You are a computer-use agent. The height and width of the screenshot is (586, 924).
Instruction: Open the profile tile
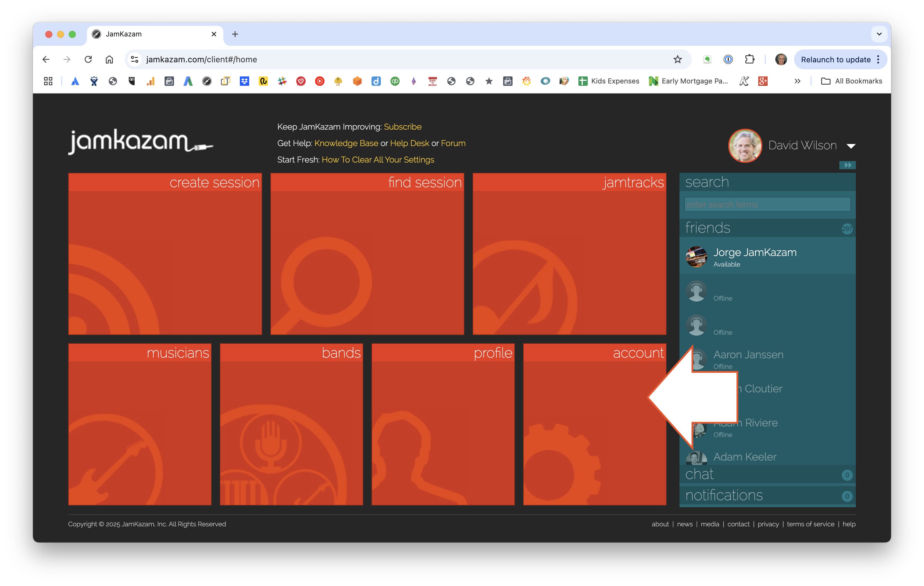(443, 424)
